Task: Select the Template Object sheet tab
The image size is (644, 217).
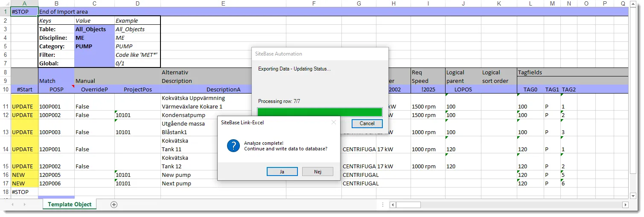Action: [x=70, y=205]
